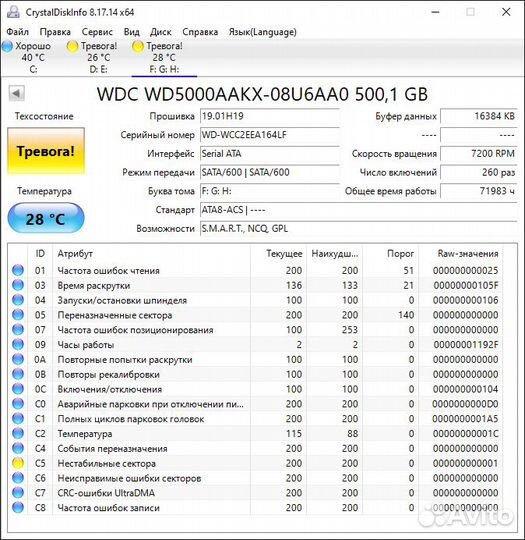Open the Диск menu

161,32
